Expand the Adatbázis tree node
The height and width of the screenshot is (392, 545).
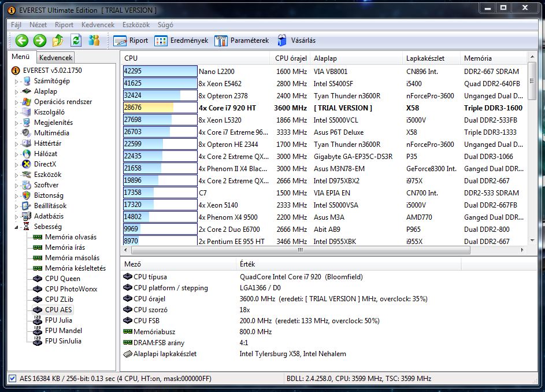(x=16, y=217)
